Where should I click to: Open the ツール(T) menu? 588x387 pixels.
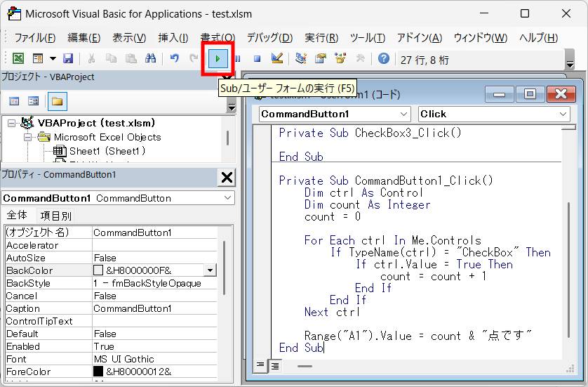368,37
